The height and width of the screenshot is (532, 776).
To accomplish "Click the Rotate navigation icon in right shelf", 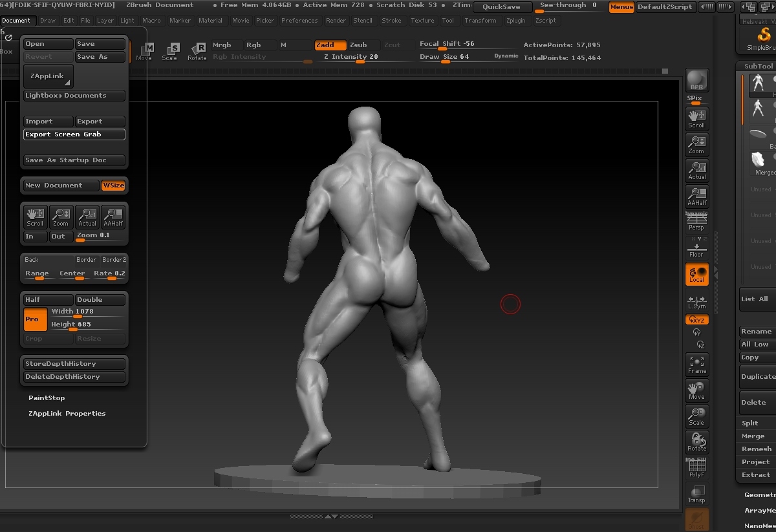I will [696, 442].
